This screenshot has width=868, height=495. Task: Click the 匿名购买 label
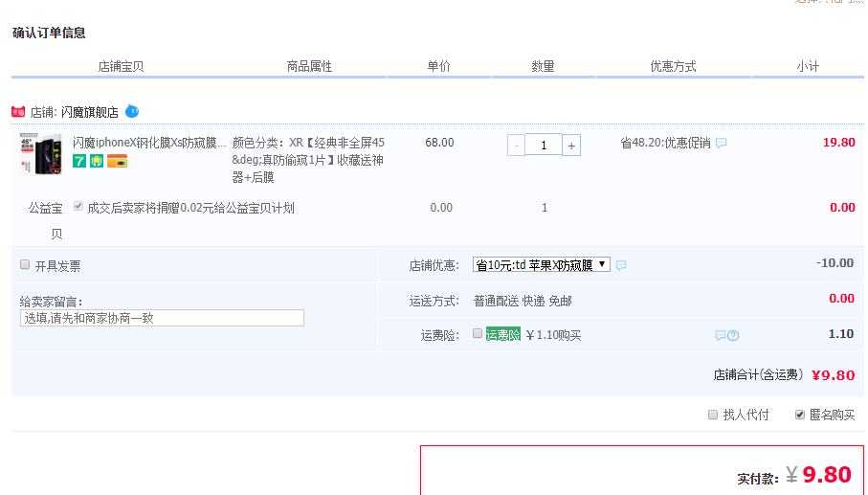click(x=832, y=415)
